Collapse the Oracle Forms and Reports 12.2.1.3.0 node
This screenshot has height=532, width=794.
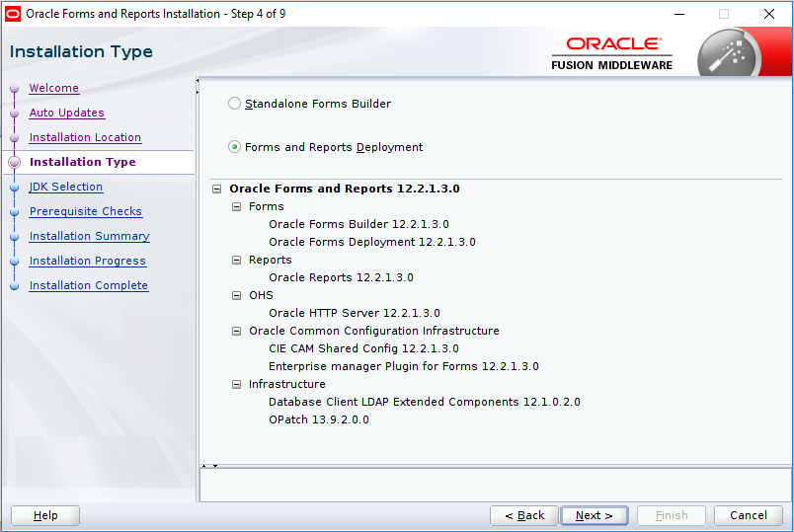216,189
